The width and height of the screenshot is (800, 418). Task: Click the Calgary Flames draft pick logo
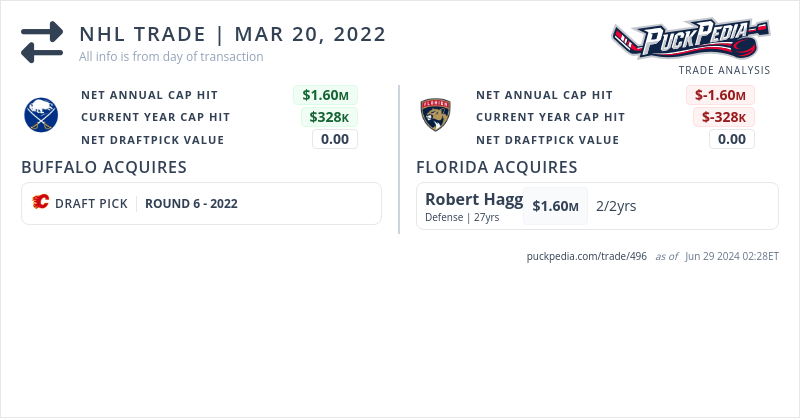click(41, 203)
